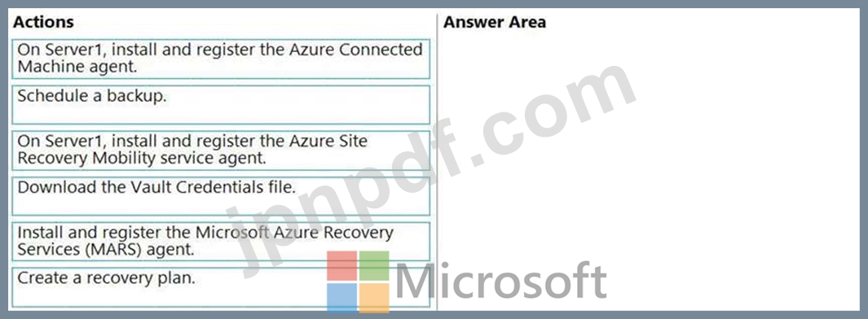
Task: Click the blue square of Microsoft logo
Action: pos(341,298)
